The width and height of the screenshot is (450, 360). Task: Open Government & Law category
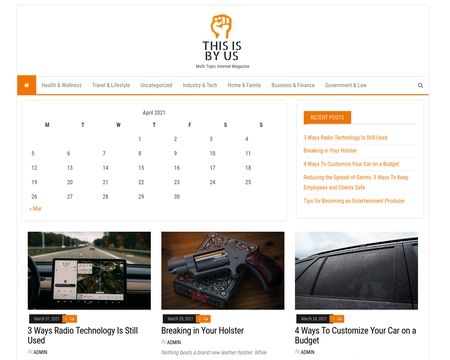(346, 85)
